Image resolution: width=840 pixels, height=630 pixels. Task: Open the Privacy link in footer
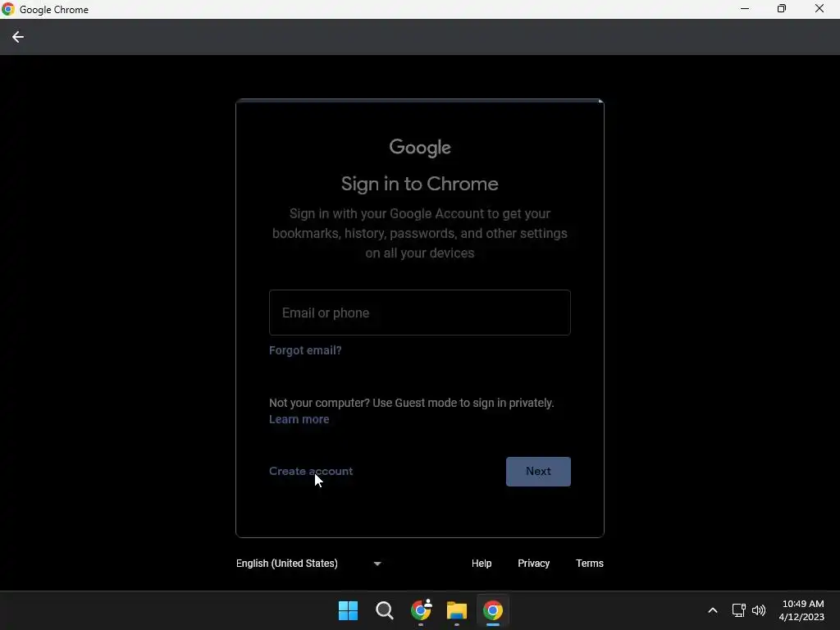click(x=533, y=564)
